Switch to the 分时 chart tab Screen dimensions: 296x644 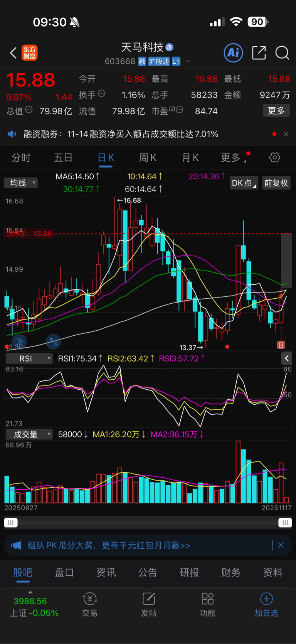21,157
